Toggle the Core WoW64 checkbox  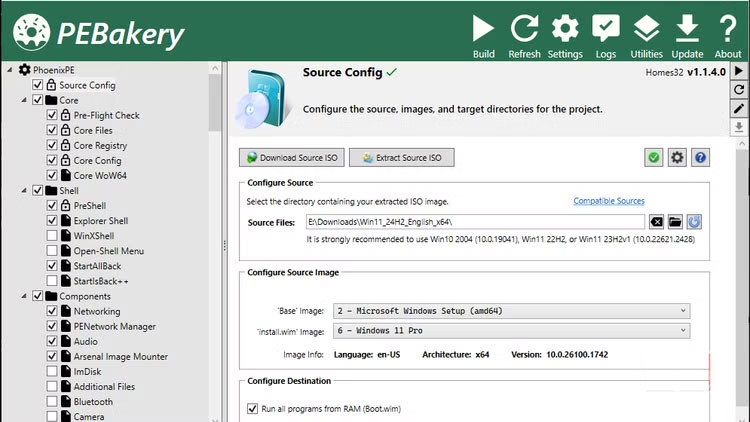click(x=52, y=175)
